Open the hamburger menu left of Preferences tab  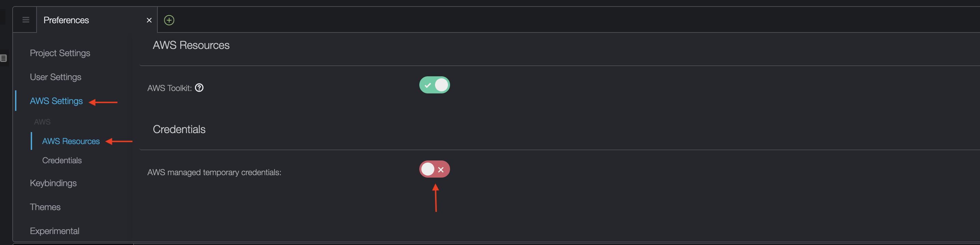pyautogui.click(x=26, y=20)
